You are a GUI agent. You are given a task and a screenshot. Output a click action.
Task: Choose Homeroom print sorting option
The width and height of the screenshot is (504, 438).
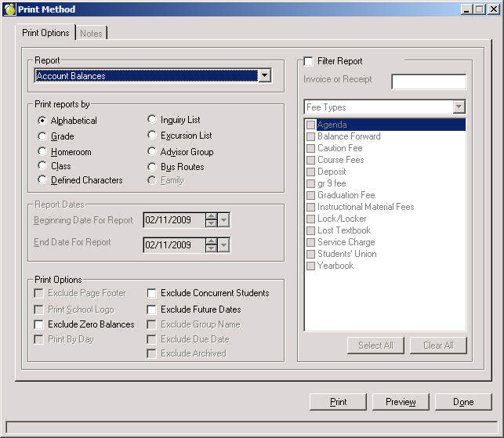click(42, 152)
